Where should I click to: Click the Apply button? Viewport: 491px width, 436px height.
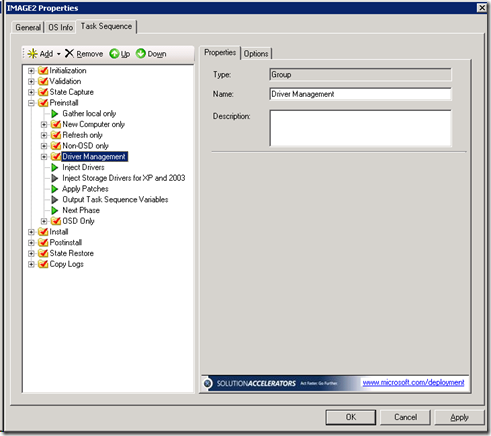click(459, 417)
